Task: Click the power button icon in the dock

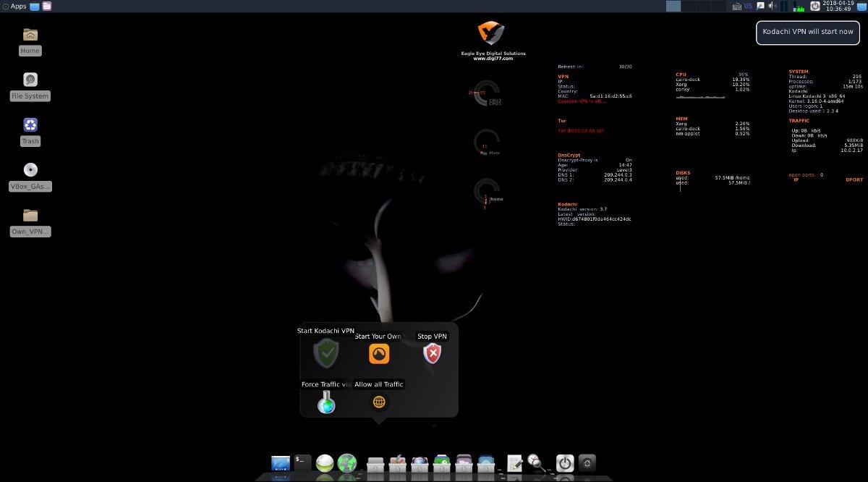Action: (x=564, y=463)
